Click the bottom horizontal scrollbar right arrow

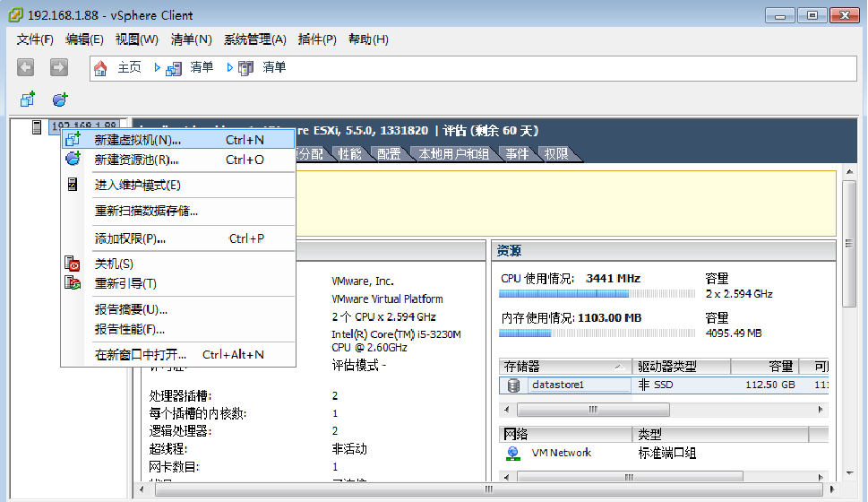[832, 489]
